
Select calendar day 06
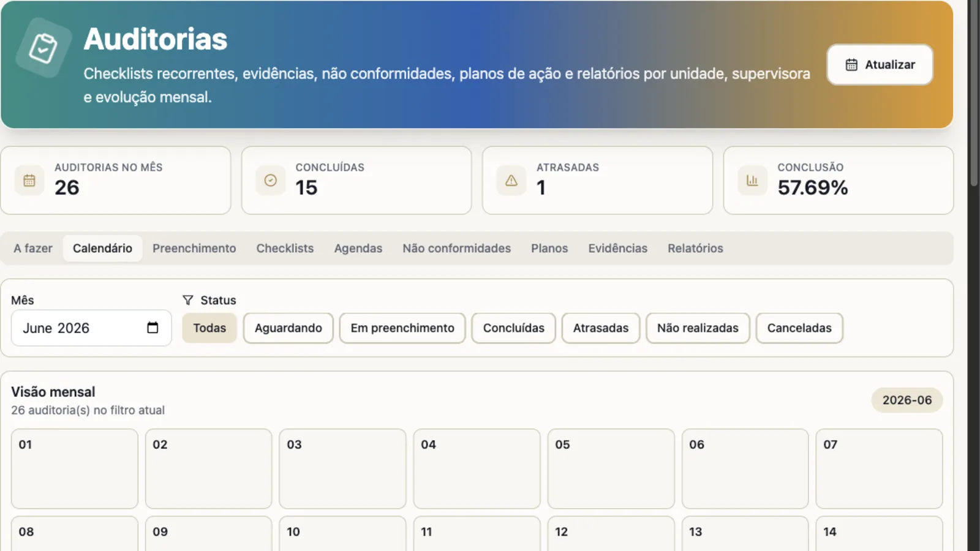pos(745,468)
